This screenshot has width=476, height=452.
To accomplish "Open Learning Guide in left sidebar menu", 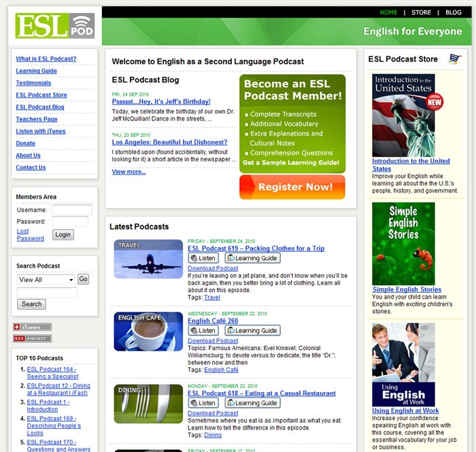I will pyautogui.click(x=37, y=71).
